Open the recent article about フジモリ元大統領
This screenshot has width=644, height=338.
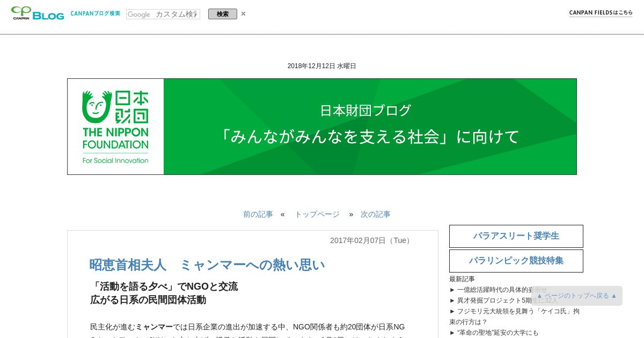pyautogui.click(x=514, y=317)
